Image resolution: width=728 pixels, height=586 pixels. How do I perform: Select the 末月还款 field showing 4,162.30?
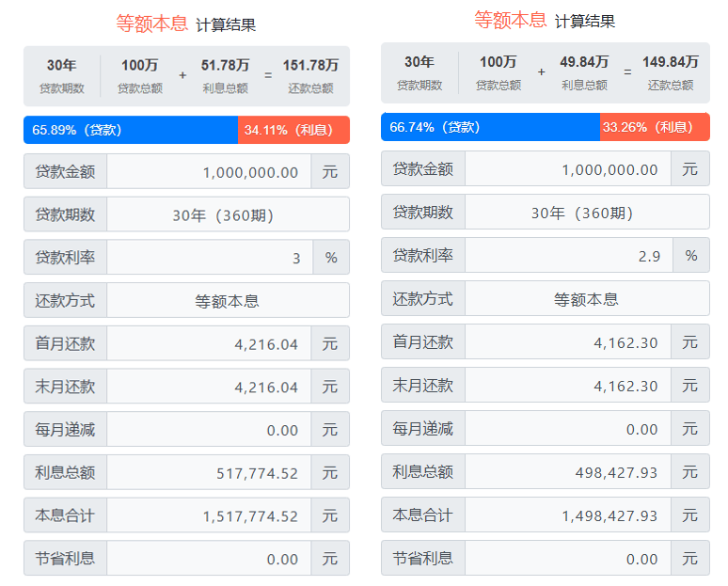(568, 386)
